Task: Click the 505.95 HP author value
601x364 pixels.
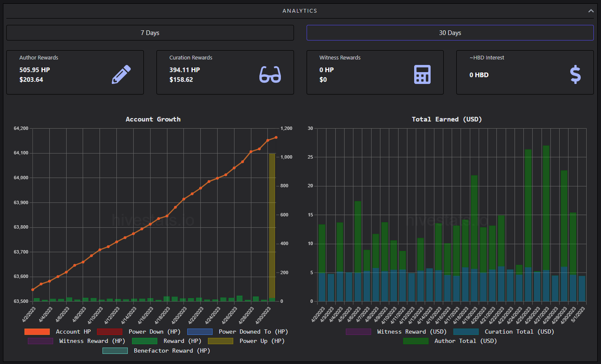Action: point(35,70)
